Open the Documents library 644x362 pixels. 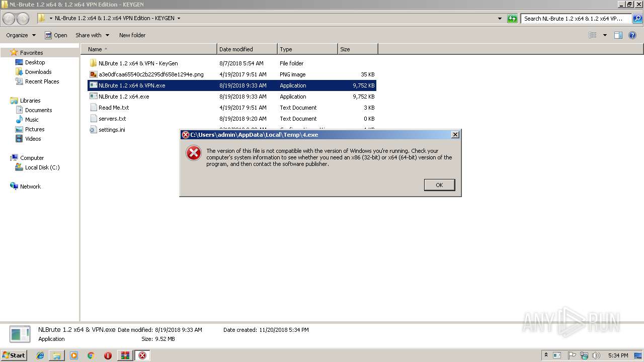coord(38,110)
